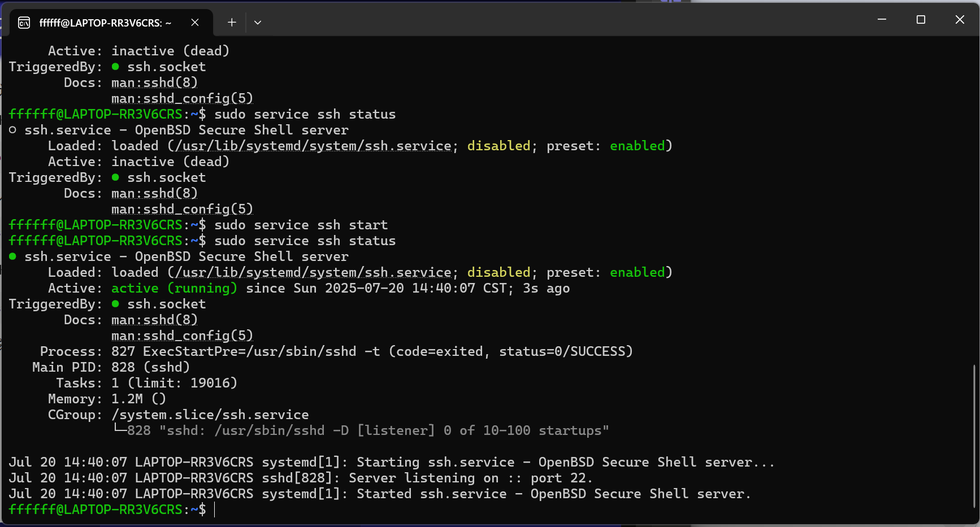Image resolution: width=980 pixels, height=527 pixels.
Task: Click "Server listening on :: port 22" log line
Action: click(x=470, y=478)
